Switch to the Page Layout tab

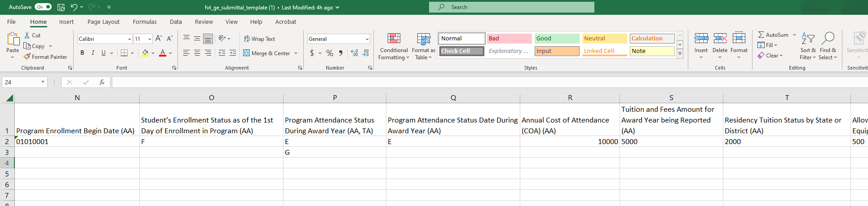point(103,22)
